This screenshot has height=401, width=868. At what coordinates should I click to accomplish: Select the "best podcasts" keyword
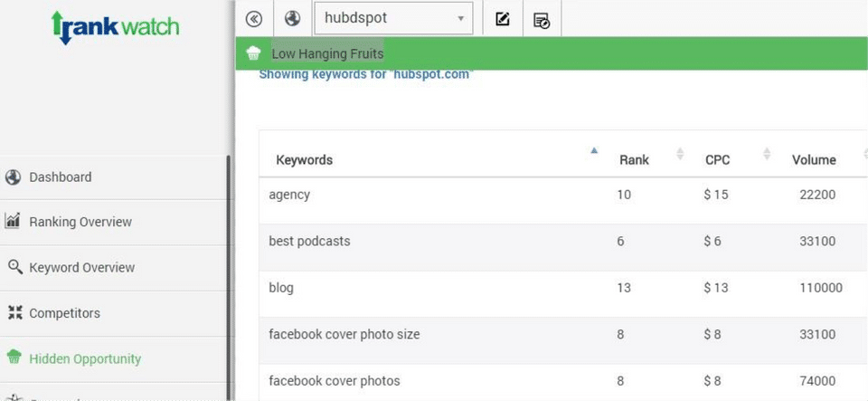pos(309,242)
